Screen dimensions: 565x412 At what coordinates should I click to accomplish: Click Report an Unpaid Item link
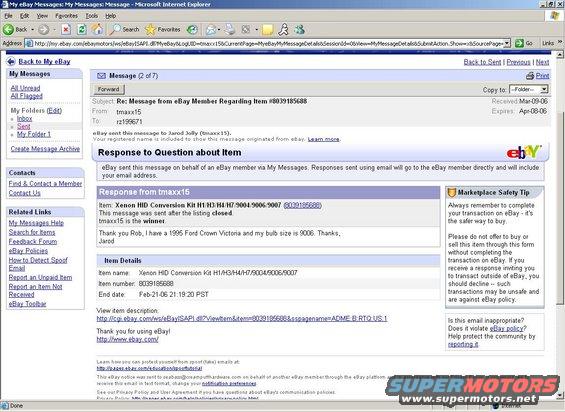point(40,277)
